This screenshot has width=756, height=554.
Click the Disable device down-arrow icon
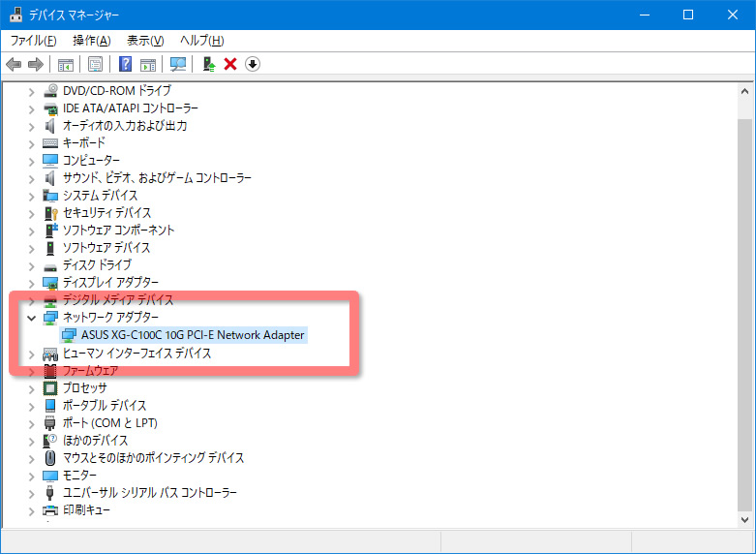click(253, 64)
